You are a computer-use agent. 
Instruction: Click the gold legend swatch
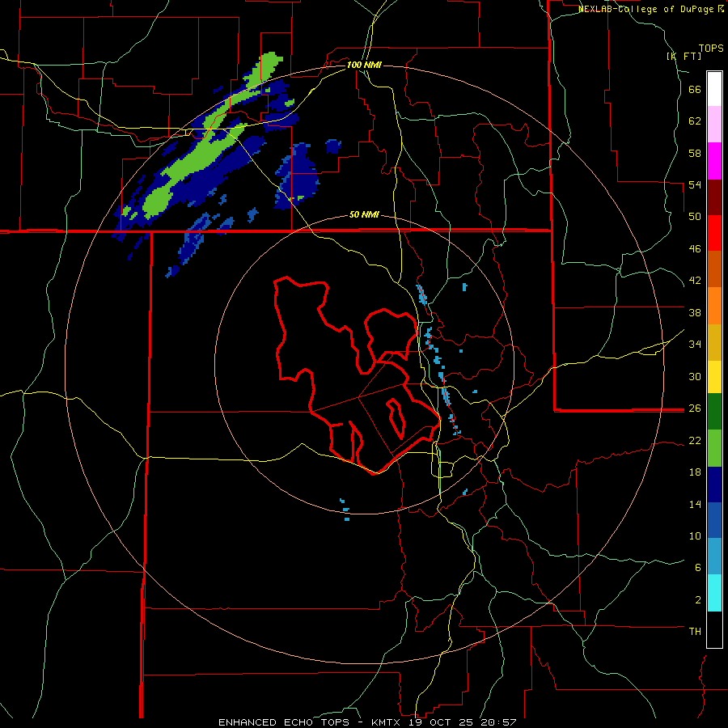coord(714,342)
